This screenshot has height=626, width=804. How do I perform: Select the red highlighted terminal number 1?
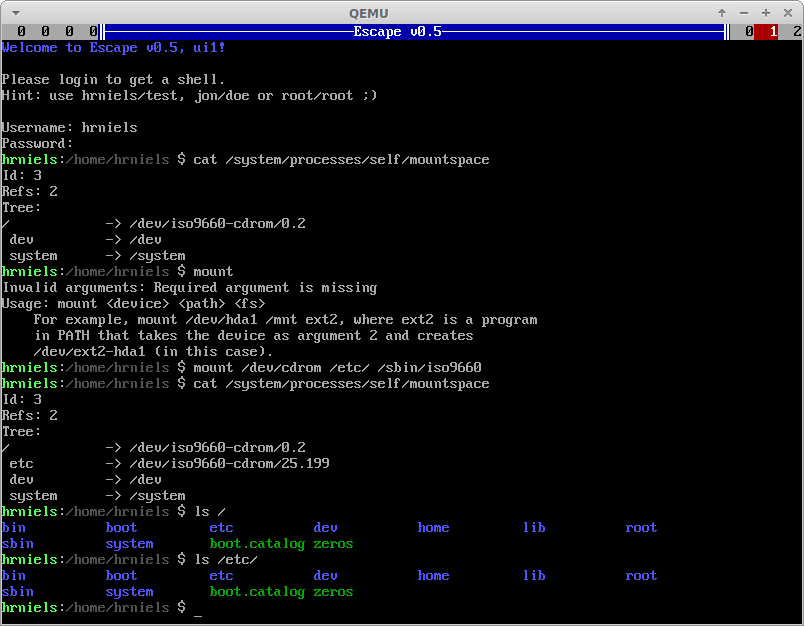coord(767,32)
